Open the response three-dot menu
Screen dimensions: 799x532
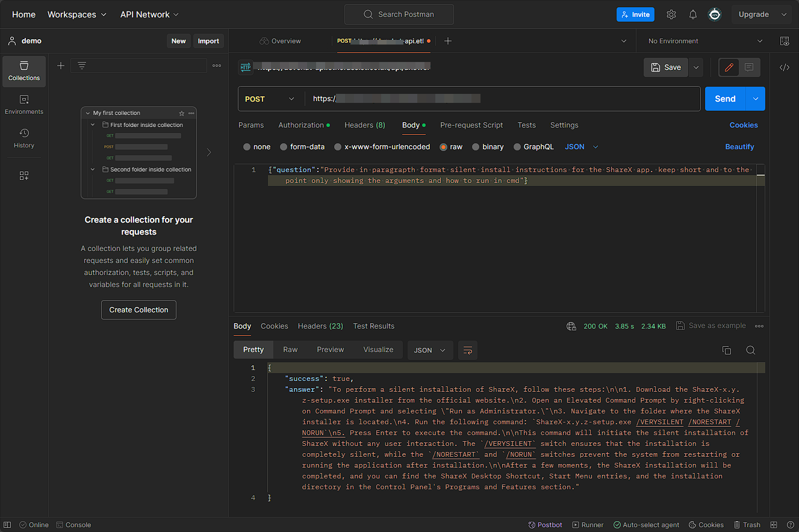(759, 326)
